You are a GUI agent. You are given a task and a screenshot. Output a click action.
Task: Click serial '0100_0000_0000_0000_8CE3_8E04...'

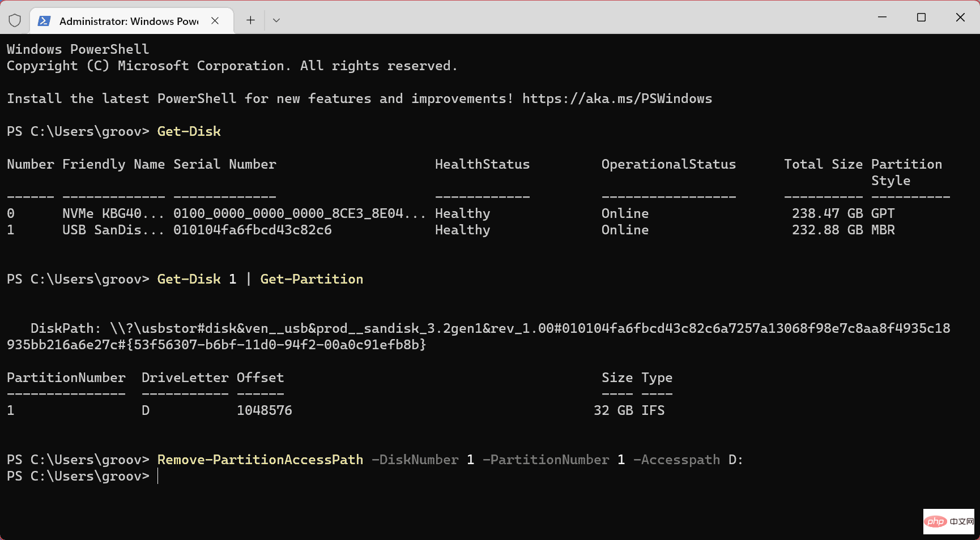coord(299,213)
